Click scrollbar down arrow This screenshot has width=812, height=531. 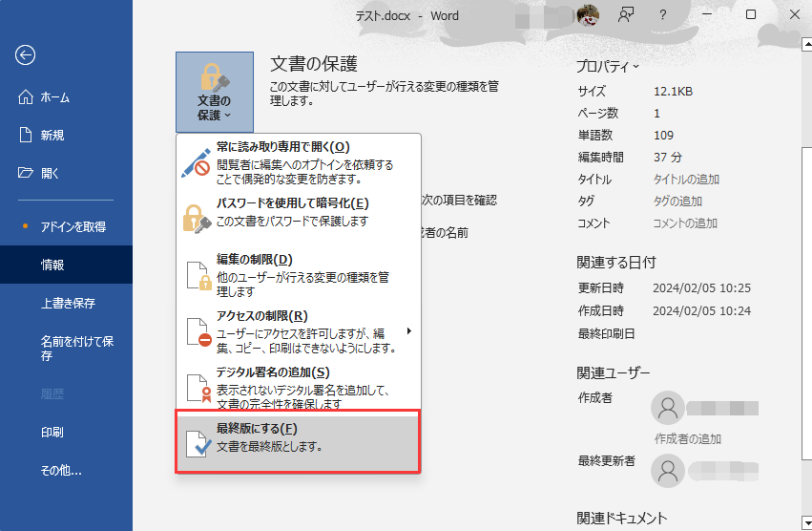pyautogui.click(x=807, y=522)
